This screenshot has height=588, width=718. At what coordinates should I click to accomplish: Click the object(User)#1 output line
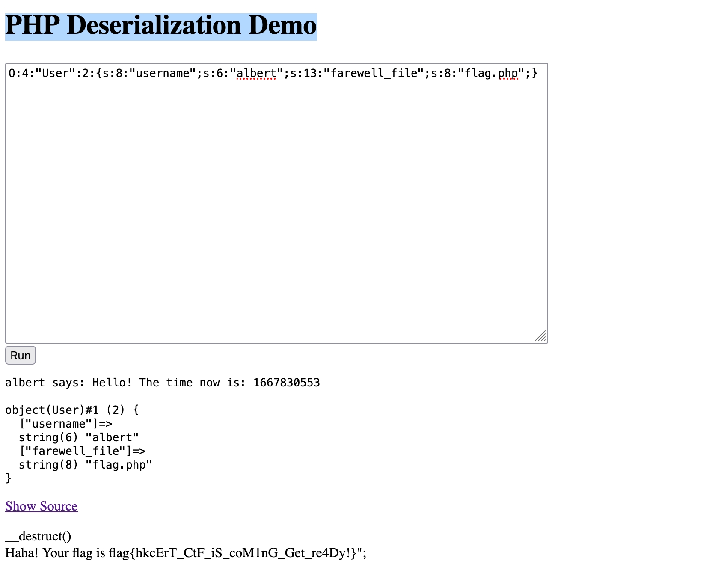point(72,410)
